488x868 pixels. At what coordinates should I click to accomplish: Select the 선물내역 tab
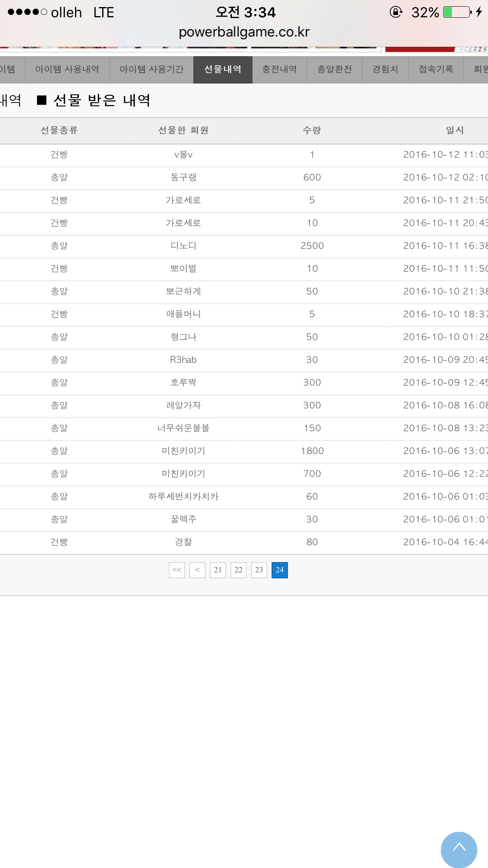[223, 70]
